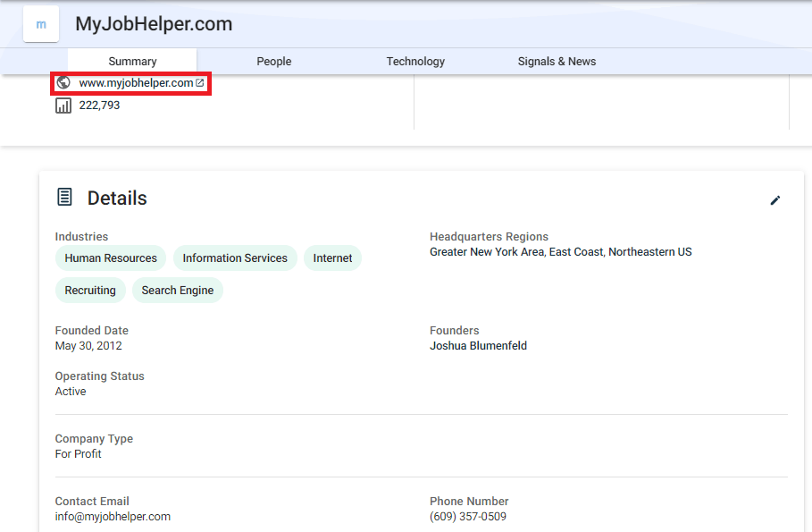
Task: Click the Headquarters Regions label
Action: 489,236
